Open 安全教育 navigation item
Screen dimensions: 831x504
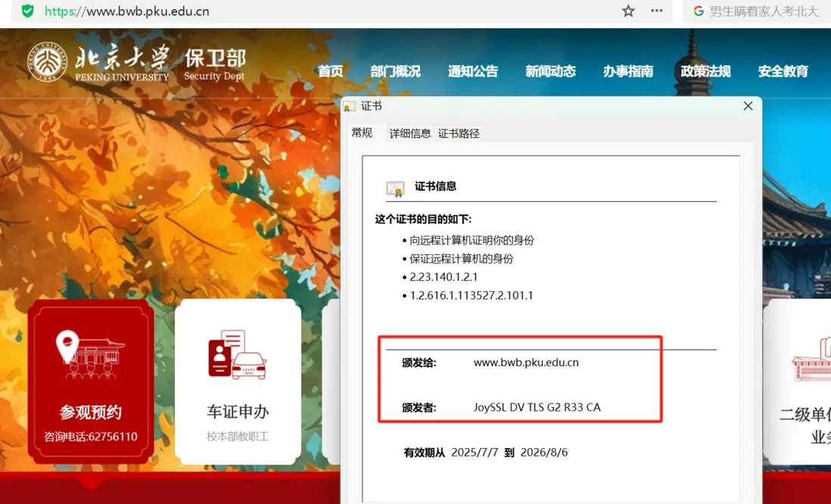click(x=783, y=71)
